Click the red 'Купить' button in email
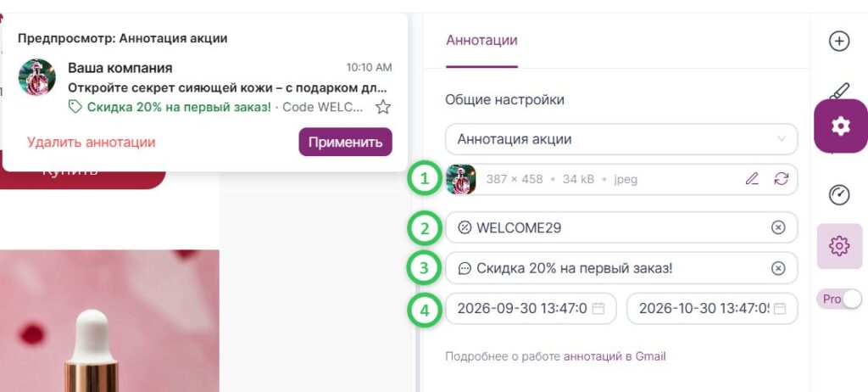 pyautogui.click(x=83, y=178)
